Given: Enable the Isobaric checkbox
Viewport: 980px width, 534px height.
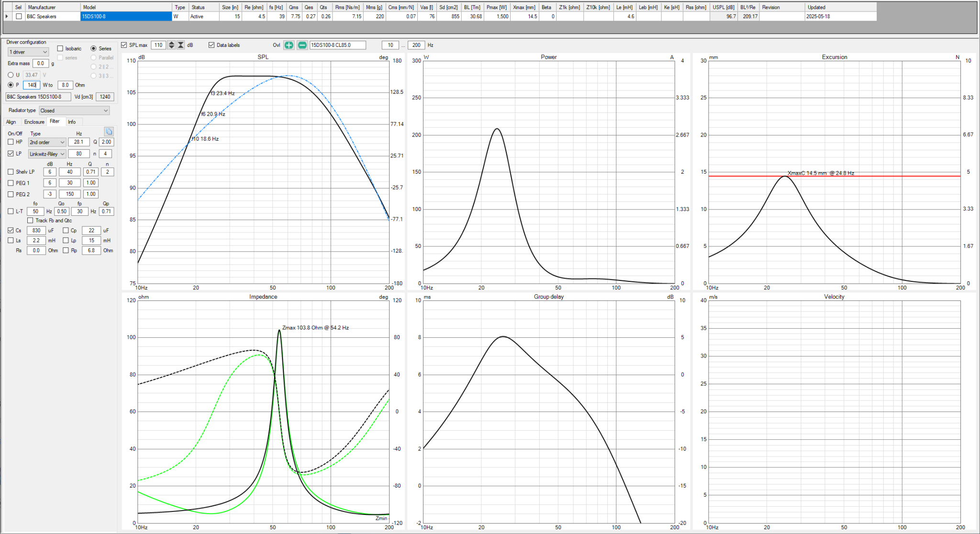Looking at the screenshot, I should [x=60, y=48].
